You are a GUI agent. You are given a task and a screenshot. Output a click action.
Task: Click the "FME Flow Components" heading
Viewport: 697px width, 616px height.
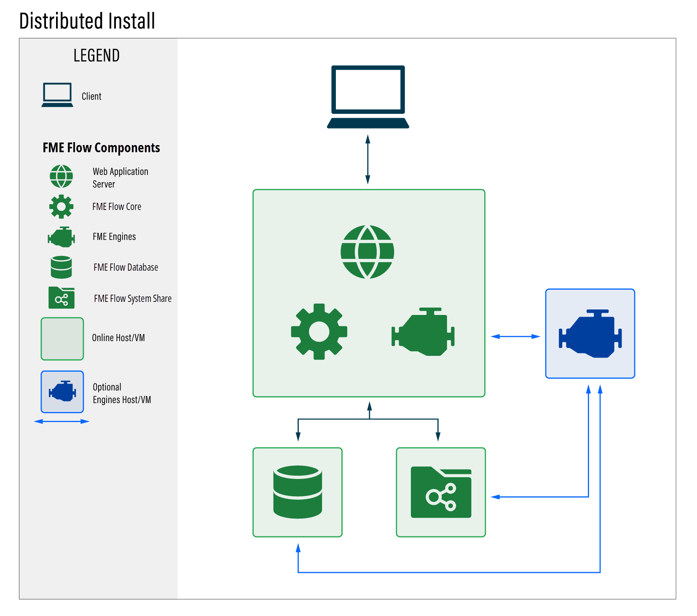[x=101, y=148]
